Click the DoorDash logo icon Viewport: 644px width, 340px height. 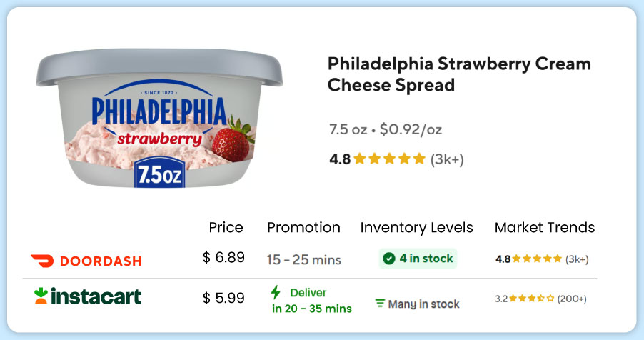pos(43,260)
